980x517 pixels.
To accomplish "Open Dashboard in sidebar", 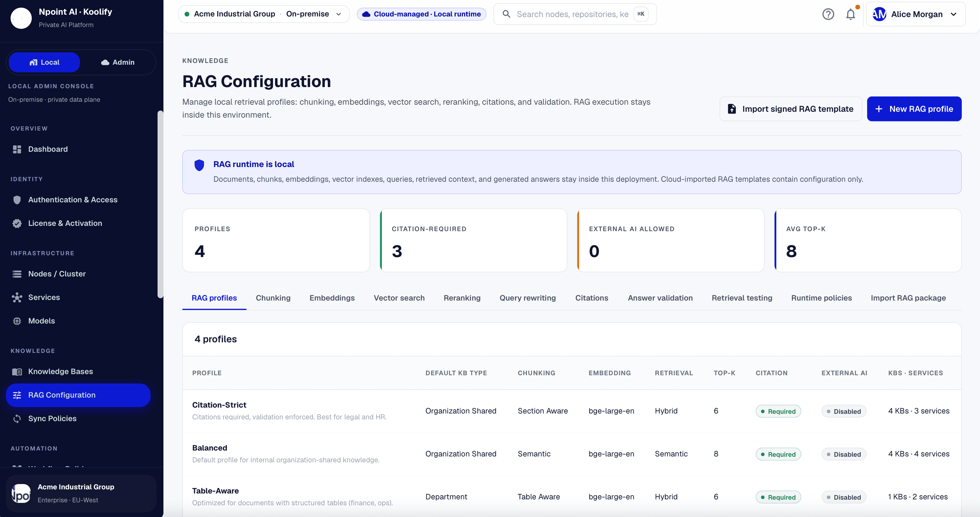I will click(78, 149).
